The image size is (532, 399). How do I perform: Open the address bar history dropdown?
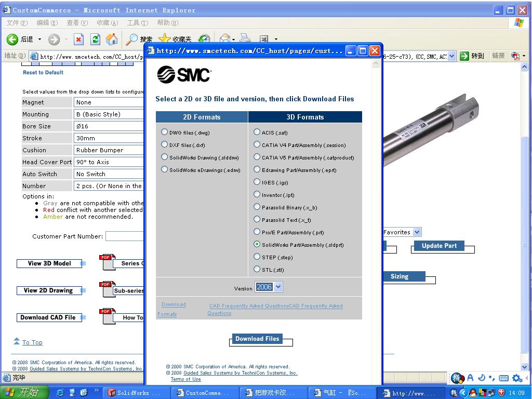click(451, 56)
